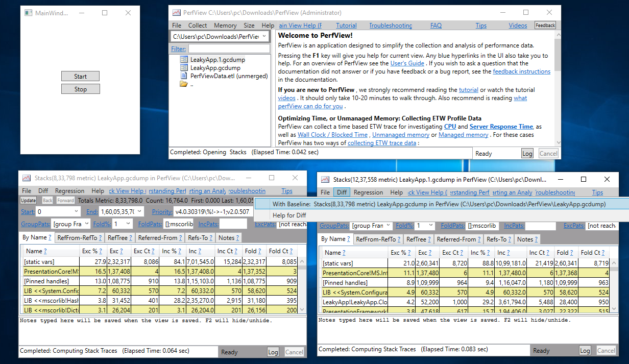Image resolution: width=629 pixels, height=364 pixels.
Task: Click Log button in LeakyApp.1.gcdump Stacks window
Action: pyautogui.click(x=585, y=350)
